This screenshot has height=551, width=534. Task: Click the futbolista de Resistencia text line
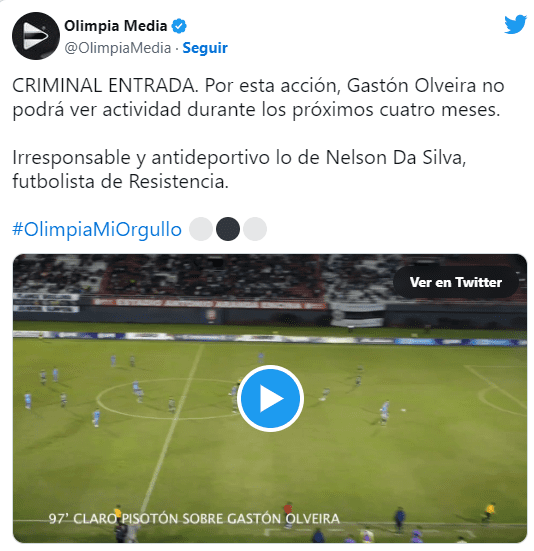(120, 182)
